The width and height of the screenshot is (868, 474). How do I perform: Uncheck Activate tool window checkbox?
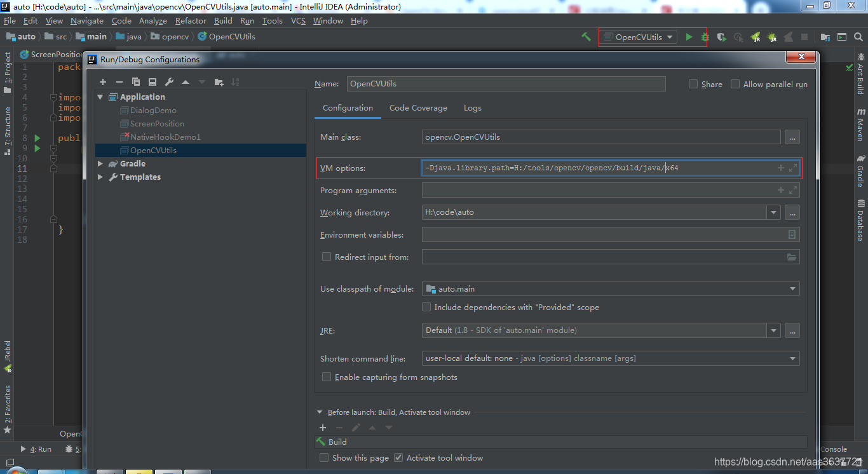click(x=398, y=457)
